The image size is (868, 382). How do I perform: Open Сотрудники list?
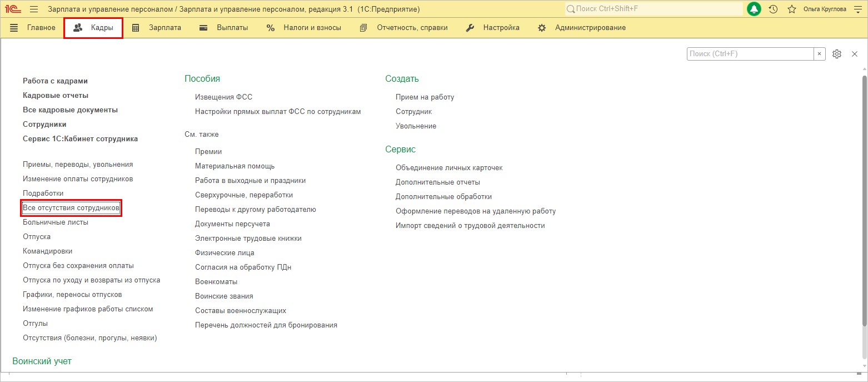point(44,125)
